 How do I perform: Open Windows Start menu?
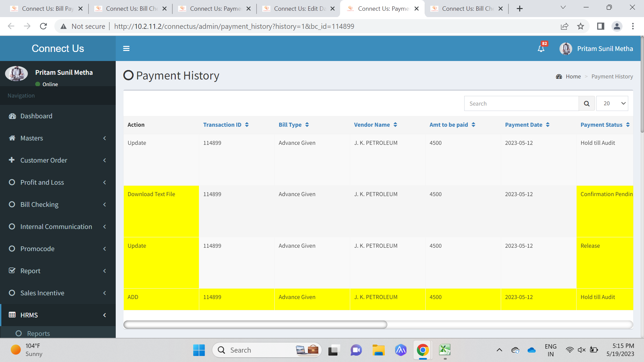coord(199,350)
